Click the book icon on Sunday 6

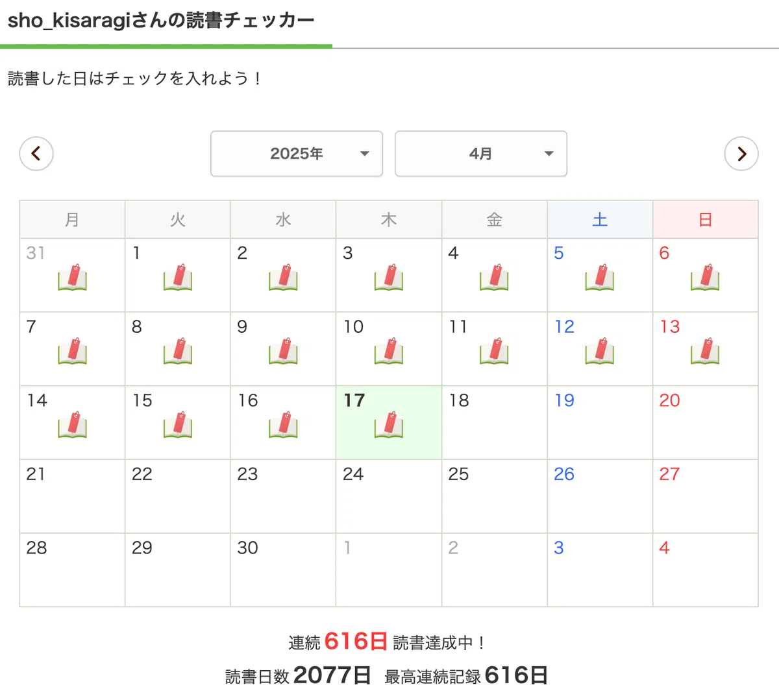(706, 277)
